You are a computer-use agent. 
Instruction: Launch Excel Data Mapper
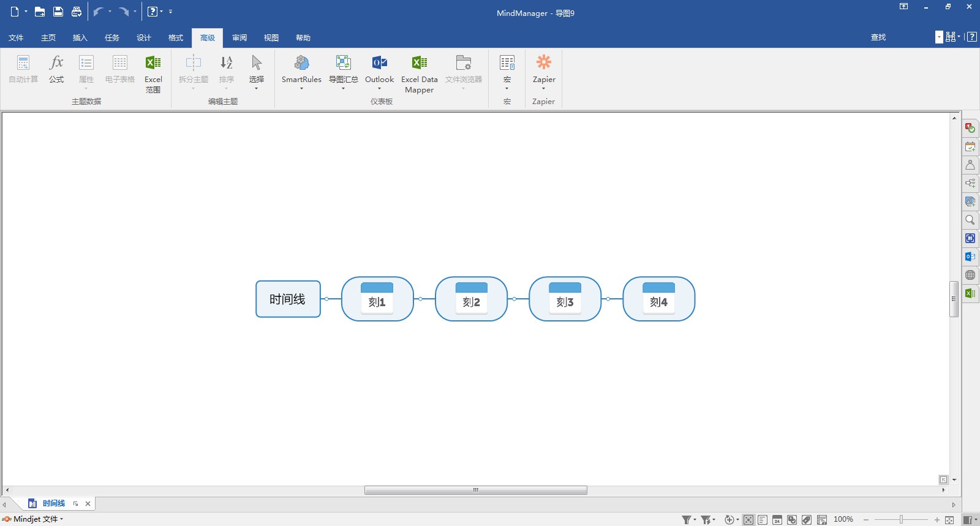420,73
